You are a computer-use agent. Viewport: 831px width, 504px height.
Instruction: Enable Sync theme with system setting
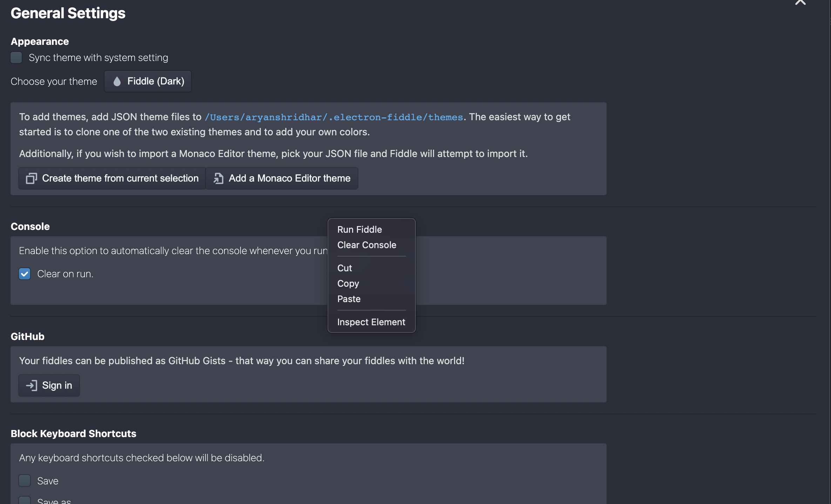(16, 57)
